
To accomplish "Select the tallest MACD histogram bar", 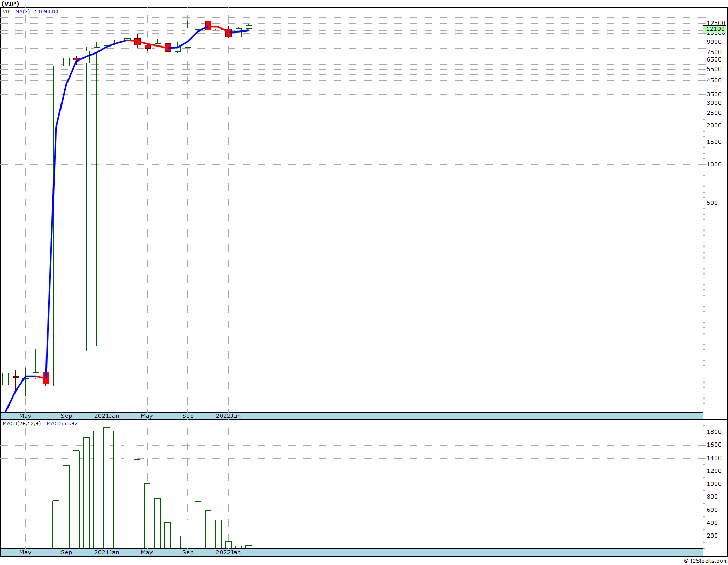I will pos(107,488).
